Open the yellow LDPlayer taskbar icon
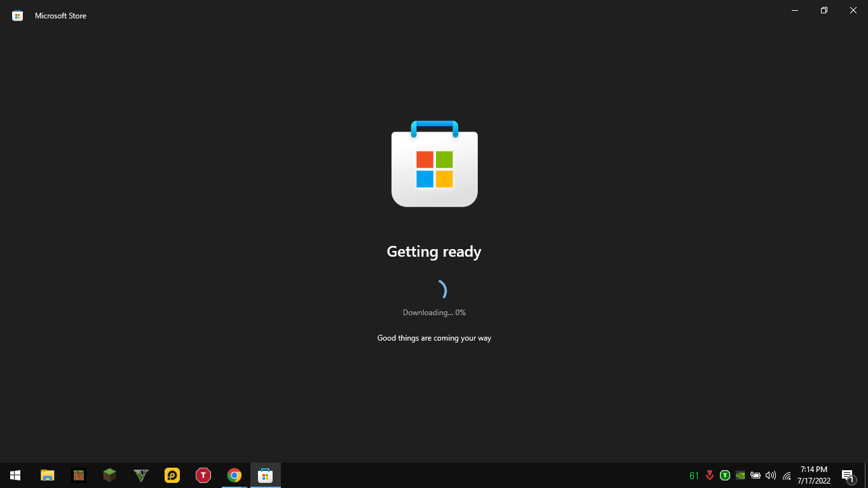Viewport: 868px width, 488px height. click(172, 475)
